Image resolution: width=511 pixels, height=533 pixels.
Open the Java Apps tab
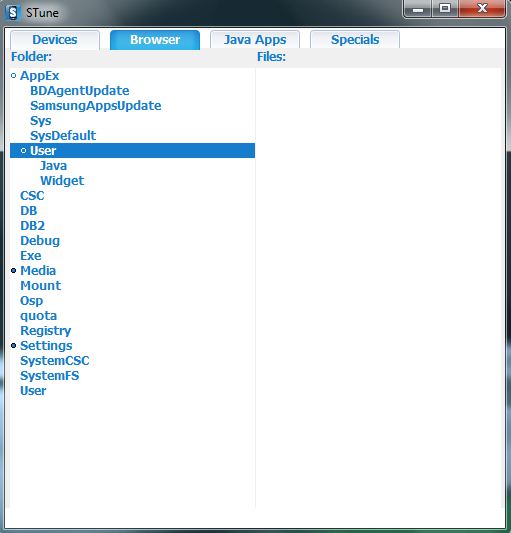tap(255, 39)
